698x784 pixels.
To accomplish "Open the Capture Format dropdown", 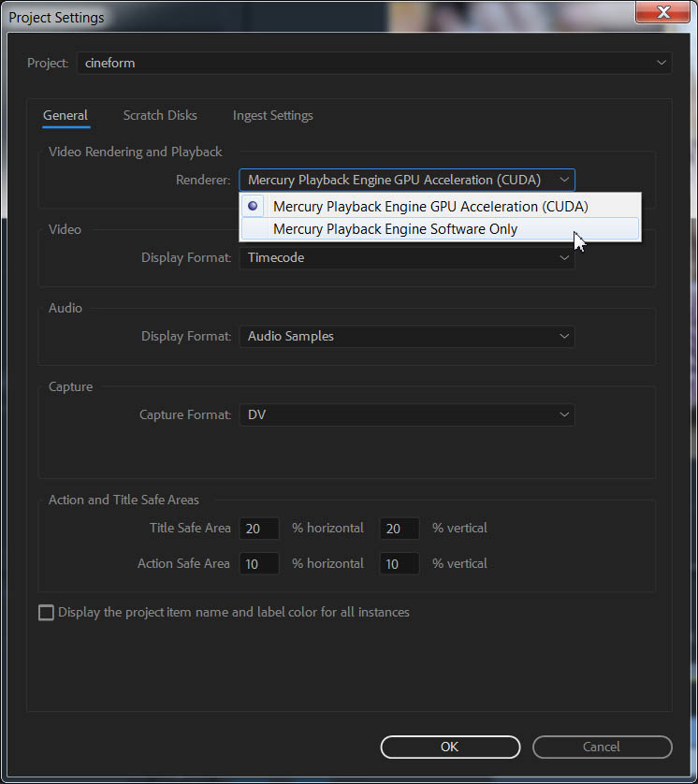I will (x=407, y=414).
